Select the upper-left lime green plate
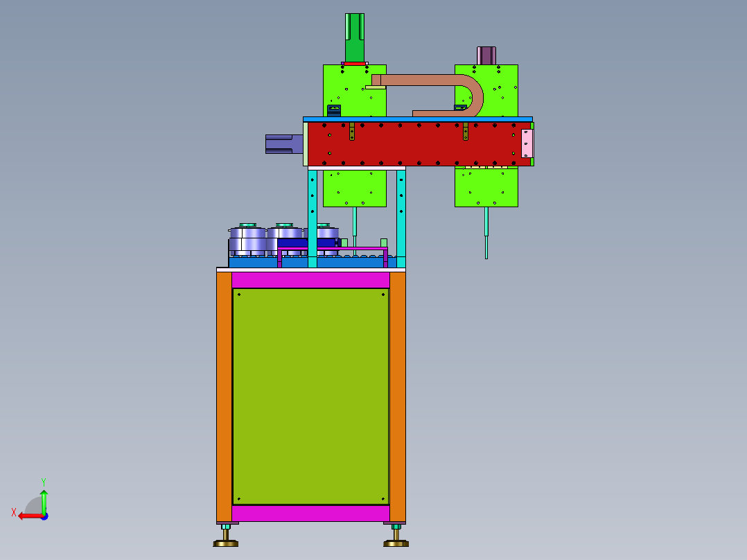 pyautogui.click(x=355, y=91)
